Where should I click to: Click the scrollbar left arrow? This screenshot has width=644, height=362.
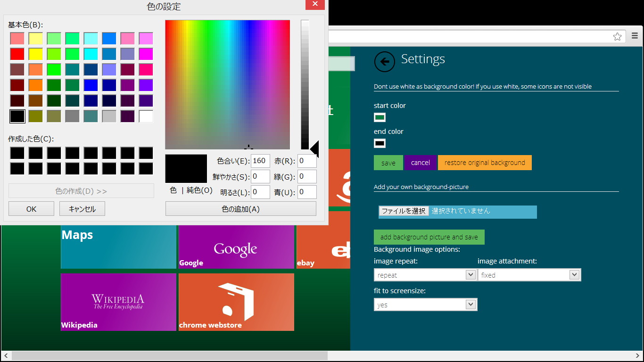[x=6, y=355]
